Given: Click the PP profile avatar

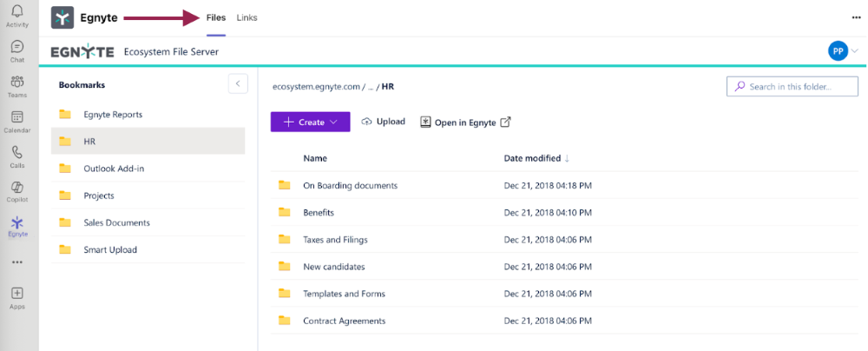Looking at the screenshot, I should (838, 51).
